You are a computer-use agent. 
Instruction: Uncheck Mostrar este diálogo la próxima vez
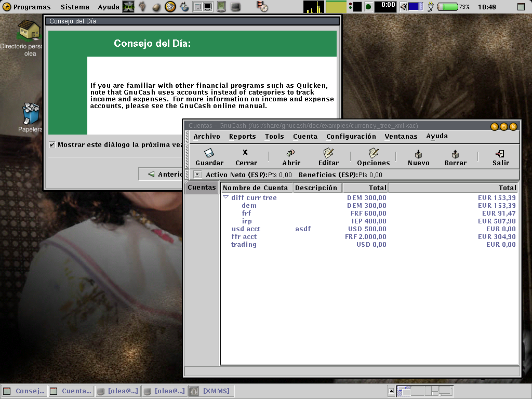52,145
